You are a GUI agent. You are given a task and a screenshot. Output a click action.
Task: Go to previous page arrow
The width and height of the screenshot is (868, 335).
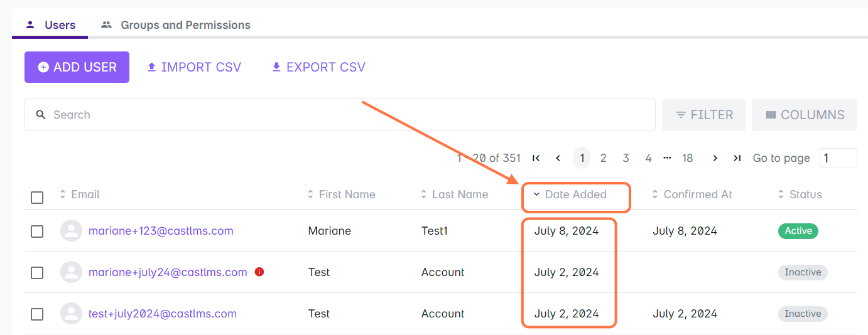pyautogui.click(x=558, y=158)
